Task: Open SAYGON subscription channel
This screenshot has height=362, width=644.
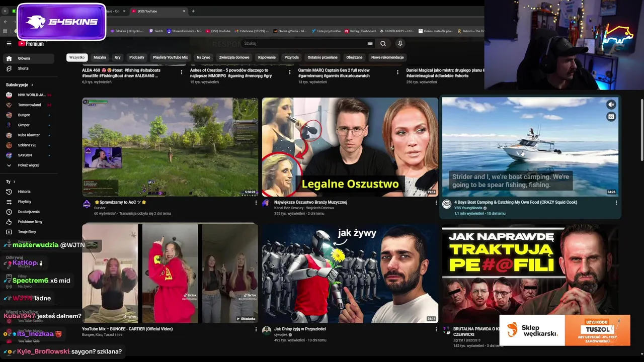Action: click(x=29, y=155)
